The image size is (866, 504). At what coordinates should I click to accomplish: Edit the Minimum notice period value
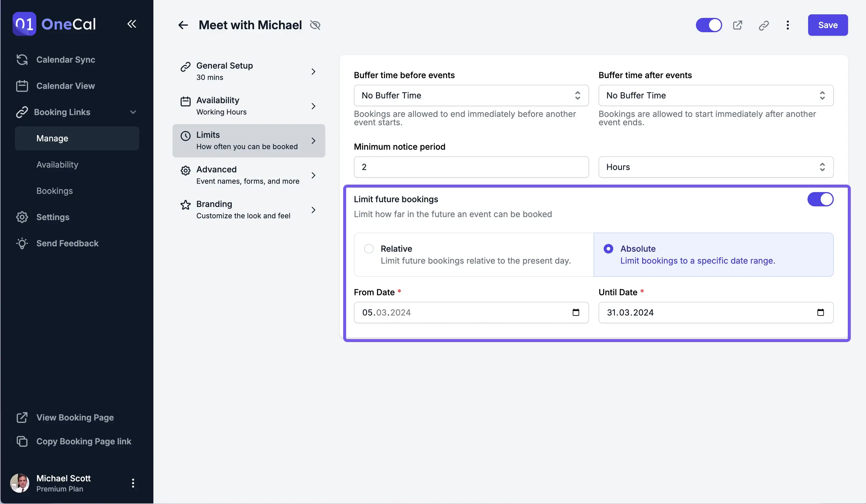(471, 167)
